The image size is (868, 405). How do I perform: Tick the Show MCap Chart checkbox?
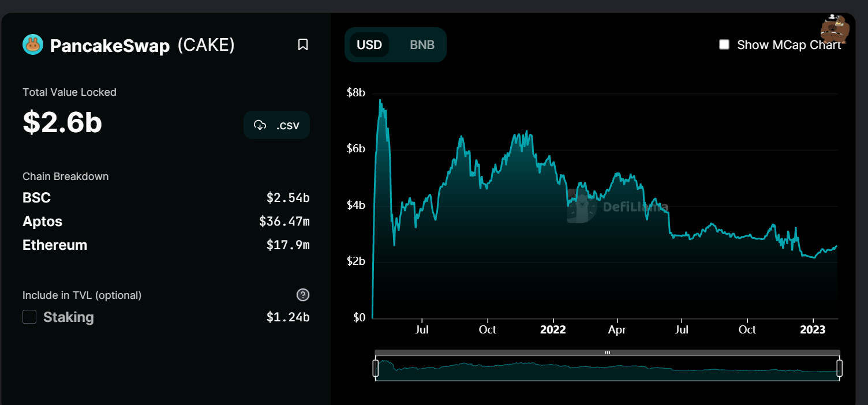tap(724, 45)
